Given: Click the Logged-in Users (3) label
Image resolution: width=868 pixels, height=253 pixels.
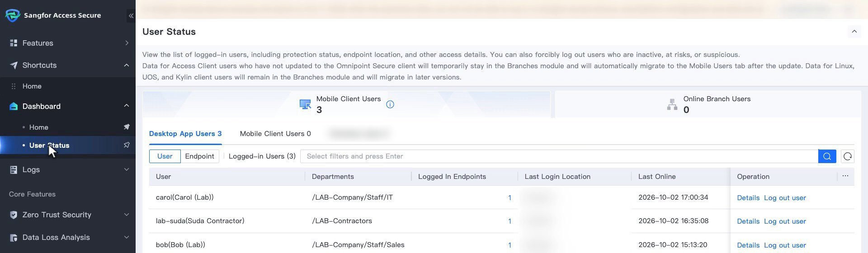Looking at the screenshot, I should click(x=262, y=156).
